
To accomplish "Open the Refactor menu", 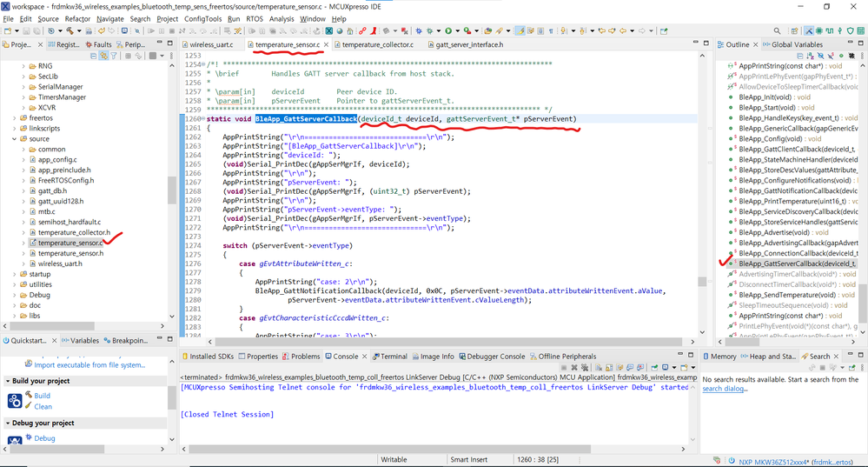I will pyautogui.click(x=77, y=19).
